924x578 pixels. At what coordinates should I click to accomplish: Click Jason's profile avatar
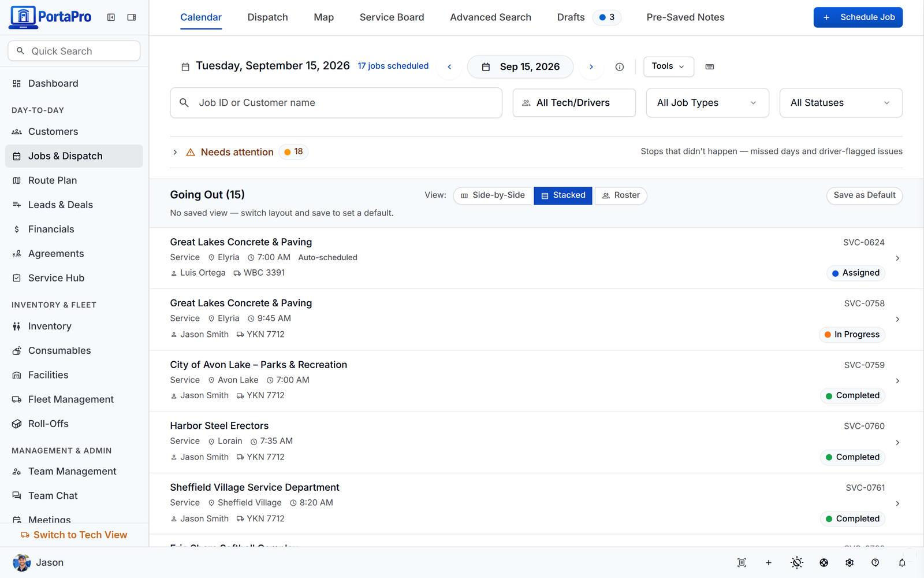22,562
